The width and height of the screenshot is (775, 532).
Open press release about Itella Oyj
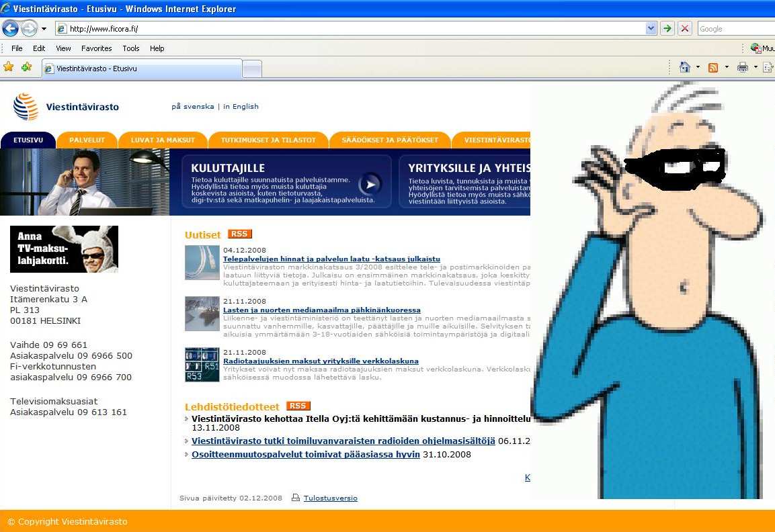[x=361, y=419]
